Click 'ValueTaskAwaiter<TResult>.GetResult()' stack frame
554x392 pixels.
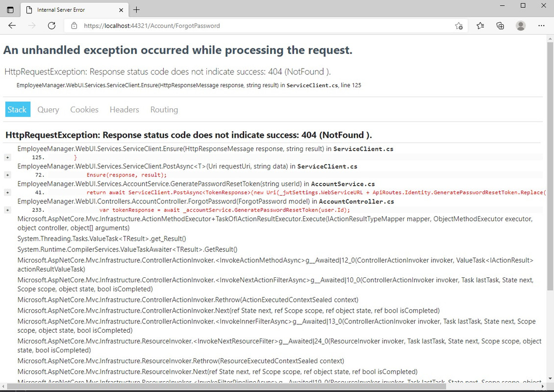tap(127, 249)
